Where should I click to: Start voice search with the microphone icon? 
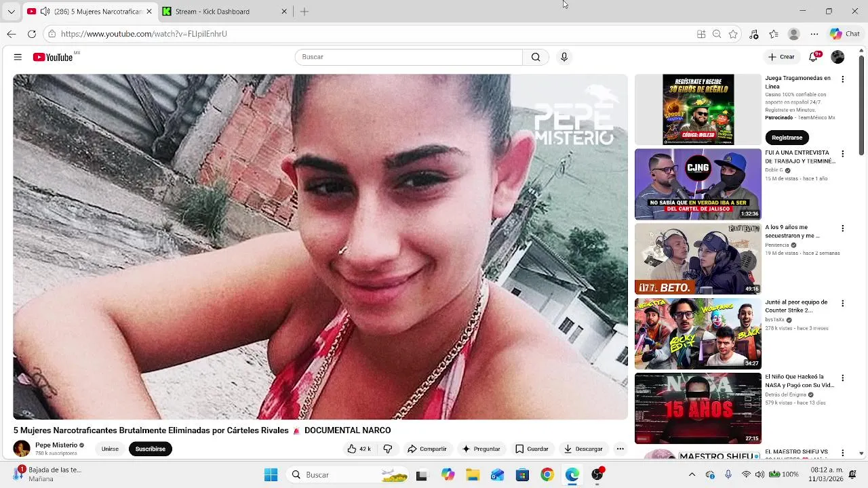(564, 57)
